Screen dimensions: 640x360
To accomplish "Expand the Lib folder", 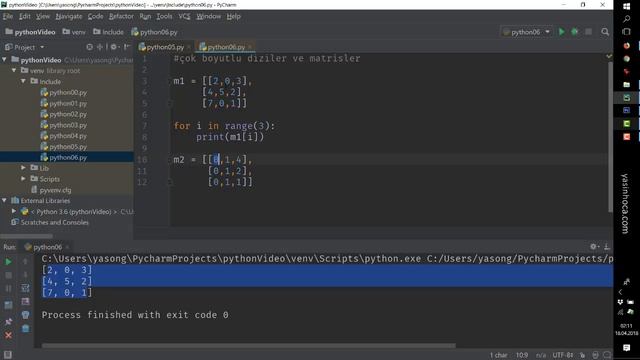I will [x=24, y=168].
